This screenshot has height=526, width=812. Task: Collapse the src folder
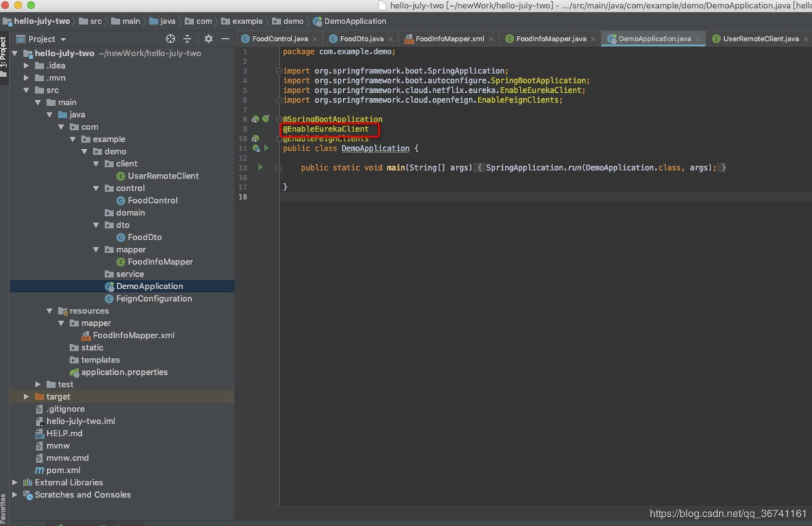click(26, 90)
